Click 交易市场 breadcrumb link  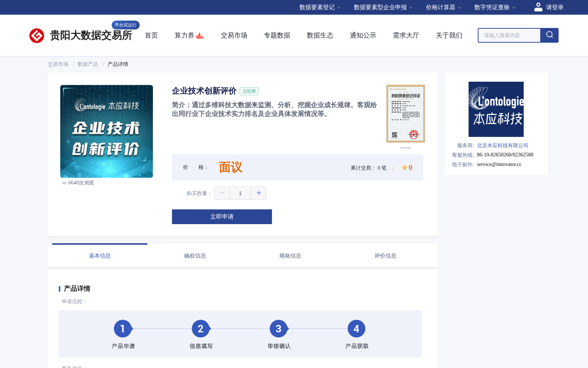[x=58, y=64]
